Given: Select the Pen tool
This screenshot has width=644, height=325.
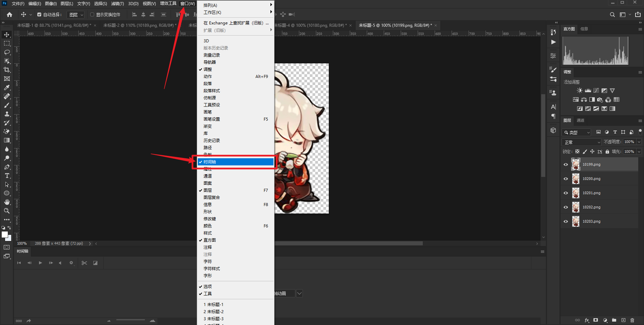Looking at the screenshot, I should pos(7,167).
